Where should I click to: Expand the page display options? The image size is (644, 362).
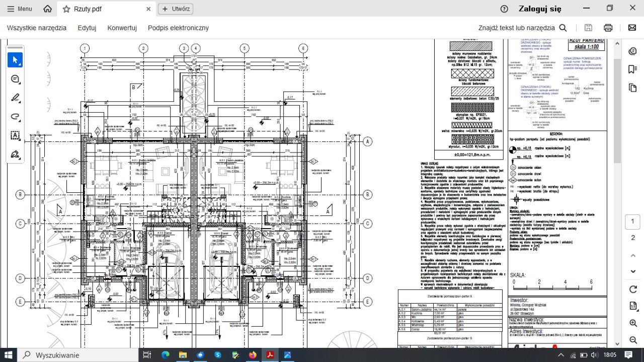[x=633, y=306]
